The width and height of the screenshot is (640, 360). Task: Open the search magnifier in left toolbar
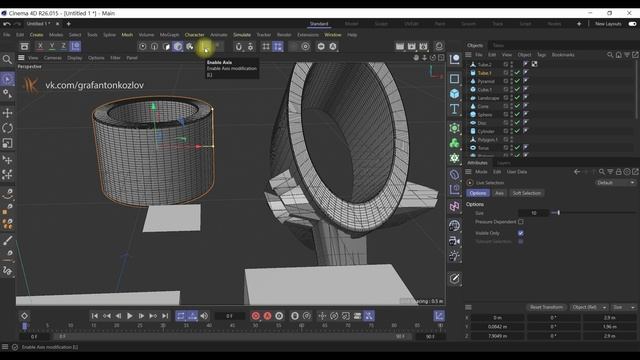pos(7,60)
